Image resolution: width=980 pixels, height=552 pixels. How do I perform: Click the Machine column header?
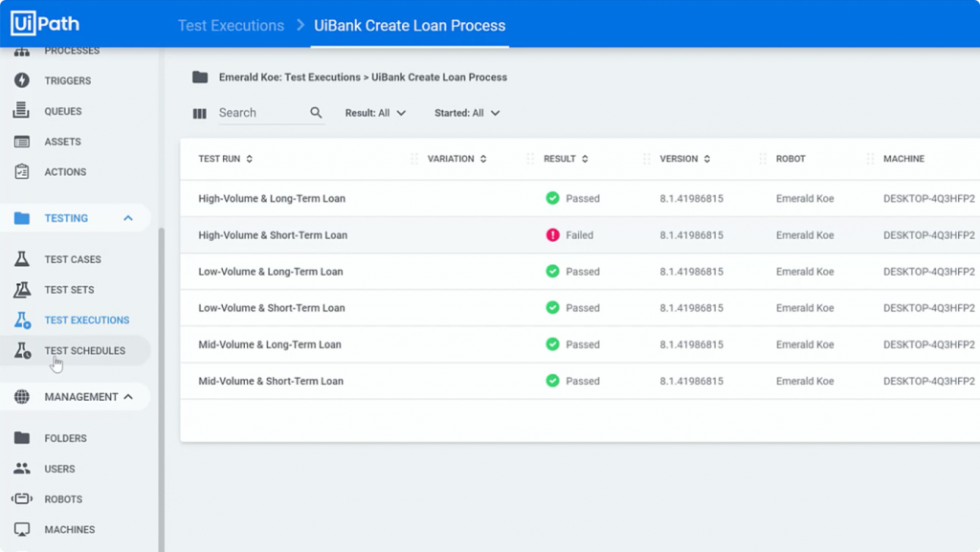[903, 159]
